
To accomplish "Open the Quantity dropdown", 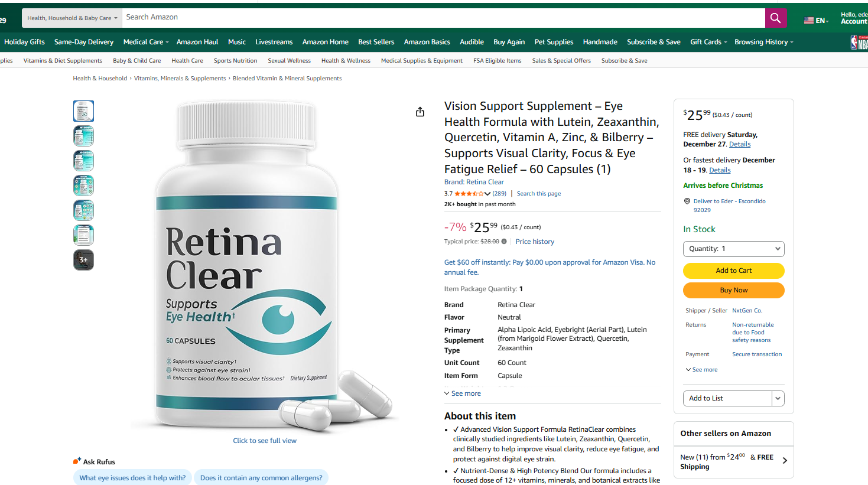I will point(734,249).
